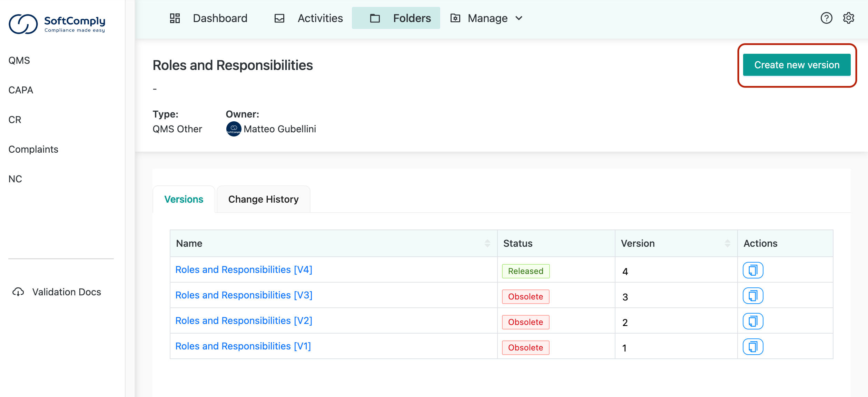The height and width of the screenshot is (397, 868).
Task: Select the Versions tab
Action: 184,199
